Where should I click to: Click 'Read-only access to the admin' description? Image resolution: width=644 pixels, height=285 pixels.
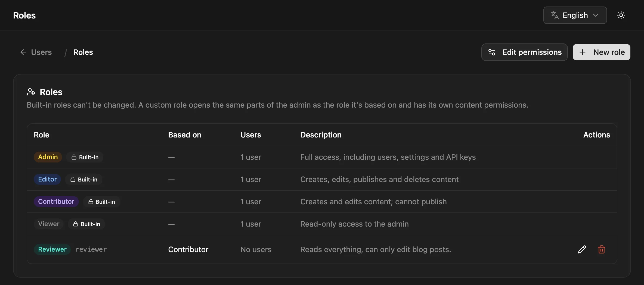point(354,224)
